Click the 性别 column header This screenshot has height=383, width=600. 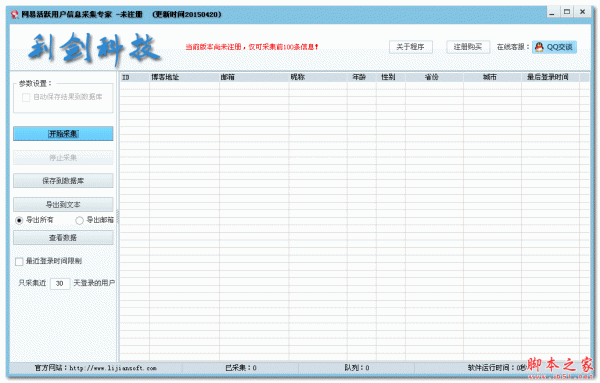point(391,77)
